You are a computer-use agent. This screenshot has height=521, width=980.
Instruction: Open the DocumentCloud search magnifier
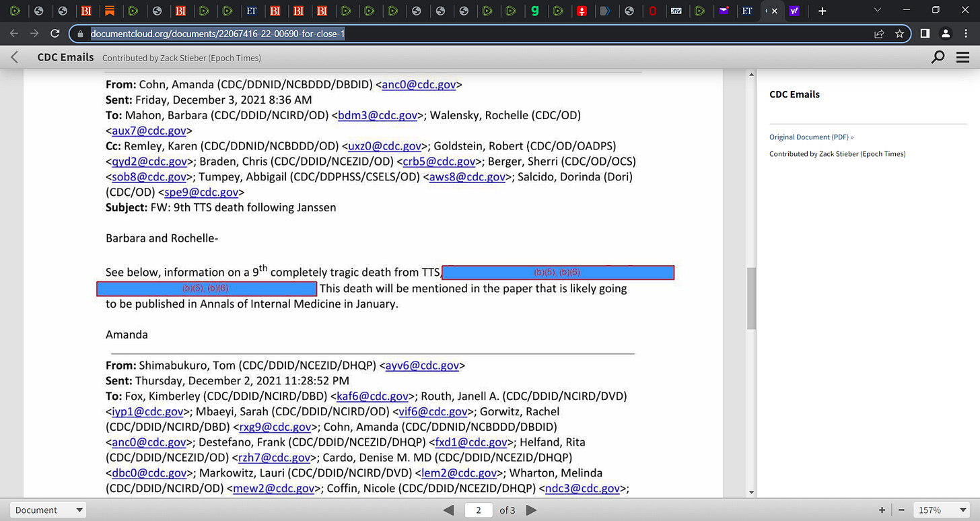(938, 58)
